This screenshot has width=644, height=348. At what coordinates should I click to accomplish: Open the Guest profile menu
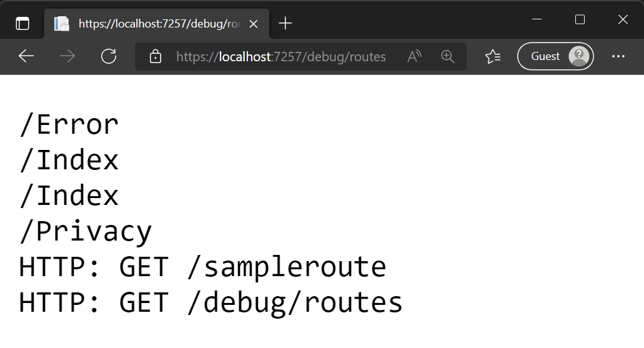[x=555, y=56]
